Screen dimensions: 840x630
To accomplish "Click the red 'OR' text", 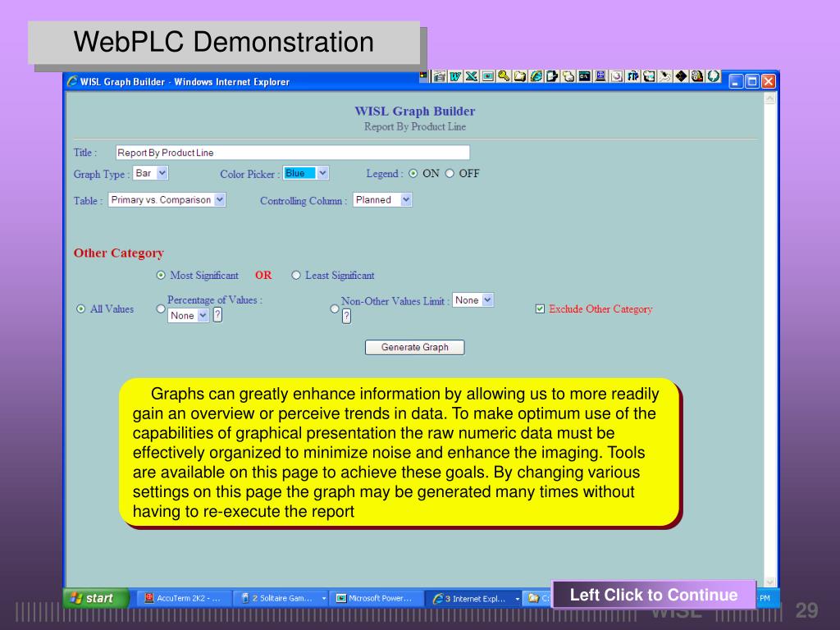I will pyautogui.click(x=263, y=276).
